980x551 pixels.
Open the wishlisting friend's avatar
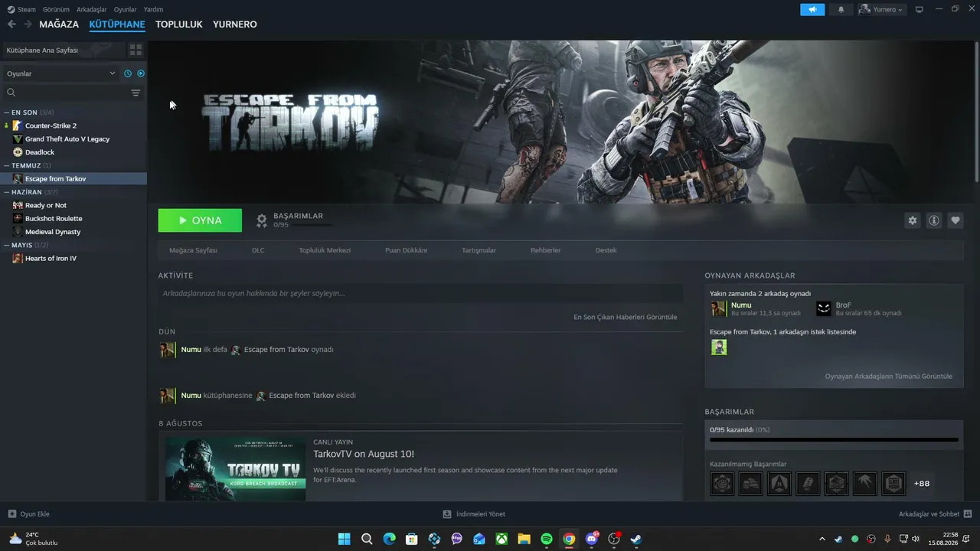pyautogui.click(x=719, y=347)
